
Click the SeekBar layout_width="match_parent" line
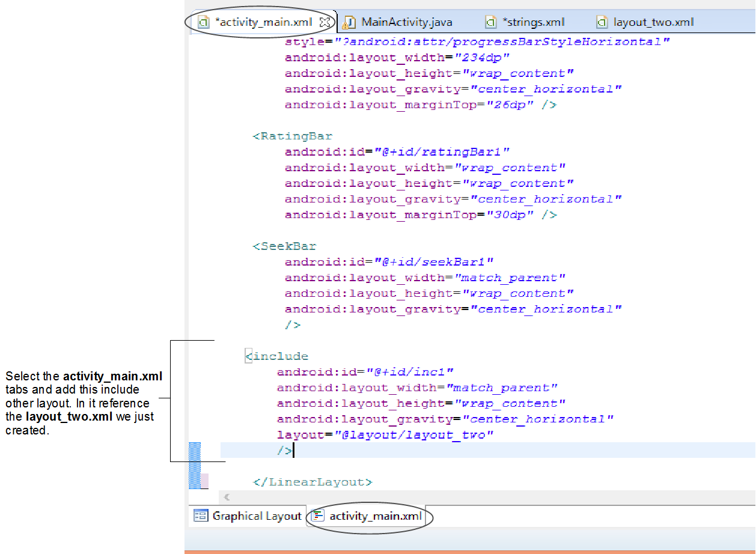[425, 278]
